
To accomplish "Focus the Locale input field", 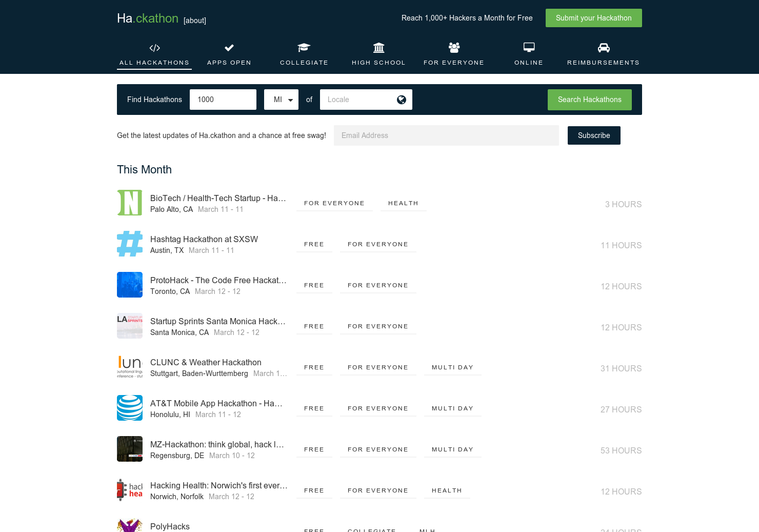I will [x=366, y=100].
